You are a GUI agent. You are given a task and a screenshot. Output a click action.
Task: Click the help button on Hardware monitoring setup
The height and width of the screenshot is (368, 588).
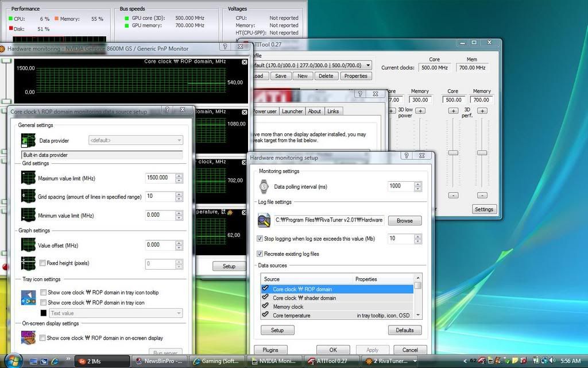coord(407,155)
